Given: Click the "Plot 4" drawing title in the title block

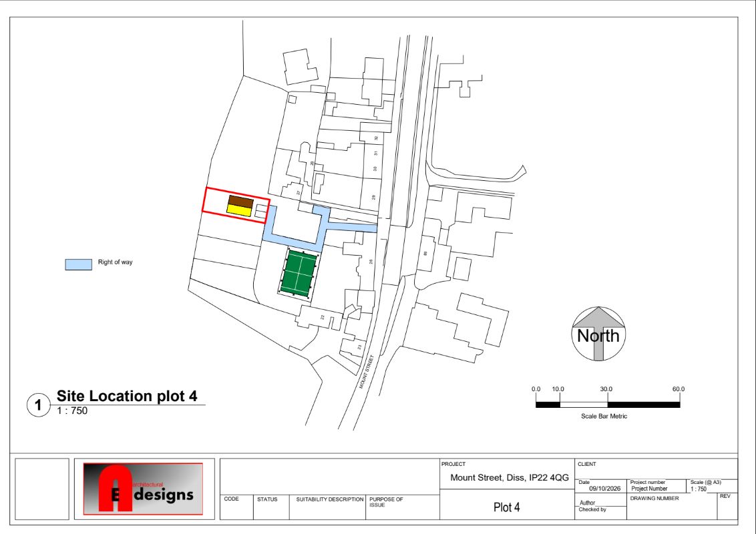Looking at the screenshot, I should [507, 507].
